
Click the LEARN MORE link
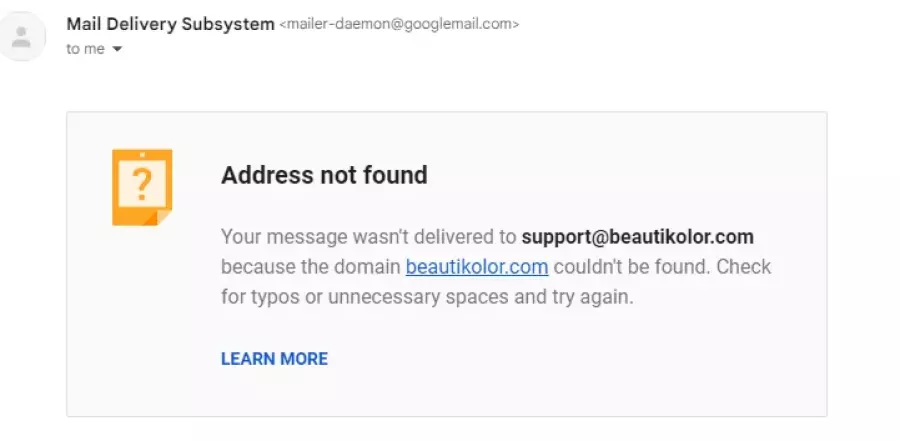tap(274, 359)
